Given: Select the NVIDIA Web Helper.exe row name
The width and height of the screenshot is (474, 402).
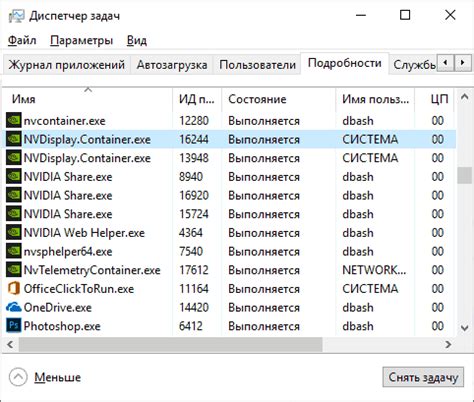Looking at the screenshot, I should (84, 233).
